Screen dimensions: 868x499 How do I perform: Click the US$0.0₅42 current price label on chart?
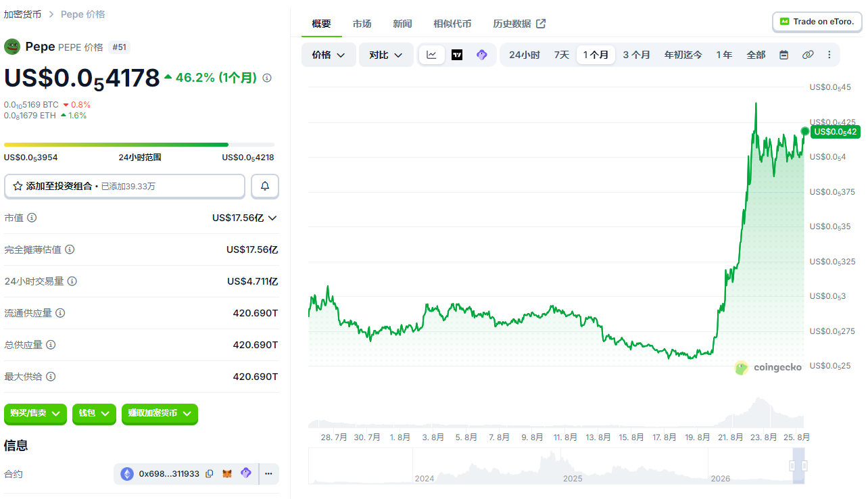click(835, 132)
